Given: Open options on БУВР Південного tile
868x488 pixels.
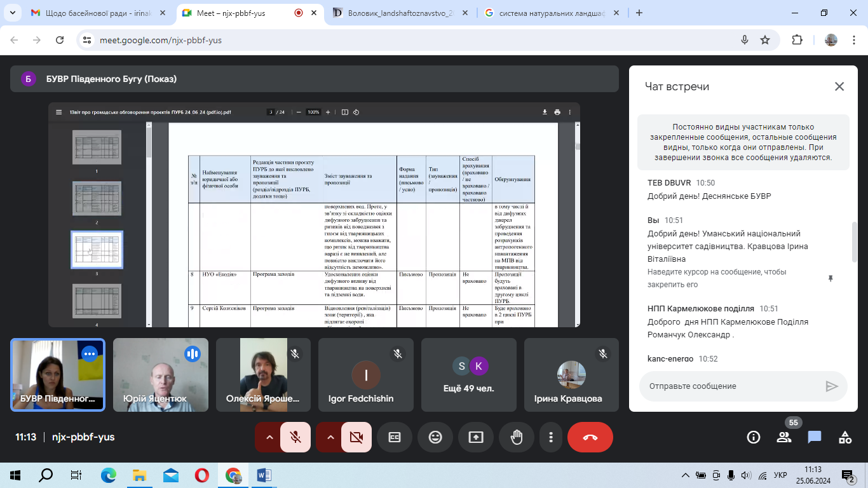Looking at the screenshot, I should (90, 354).
